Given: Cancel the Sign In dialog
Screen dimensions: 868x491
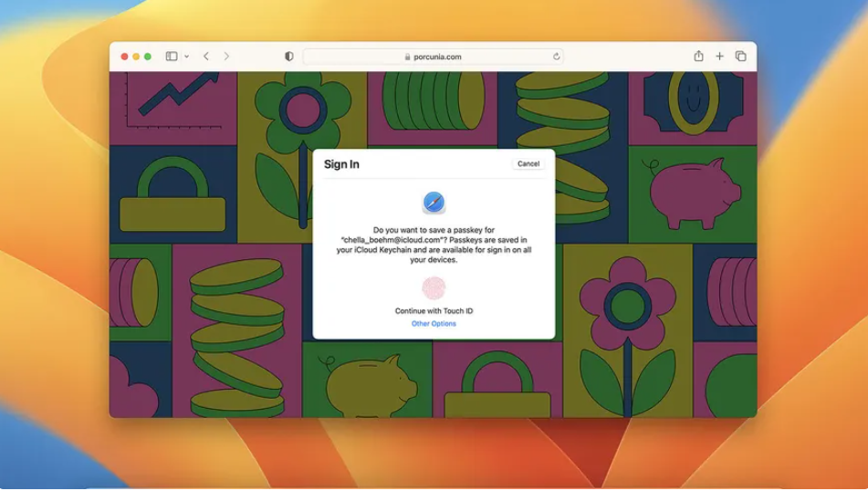Looking at the screenshot, I should point(528,164).
